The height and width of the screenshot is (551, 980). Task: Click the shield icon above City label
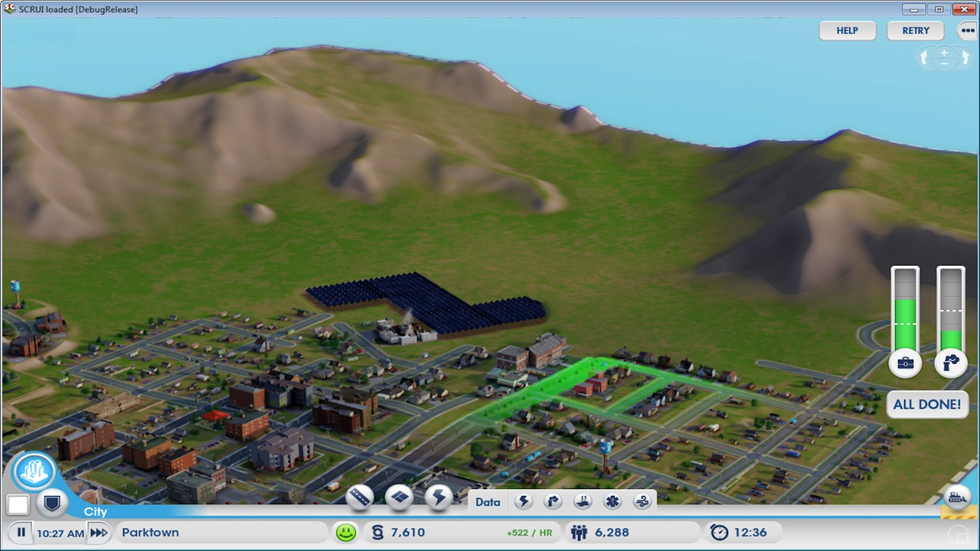pyautogui.click(x=52, y=504)
